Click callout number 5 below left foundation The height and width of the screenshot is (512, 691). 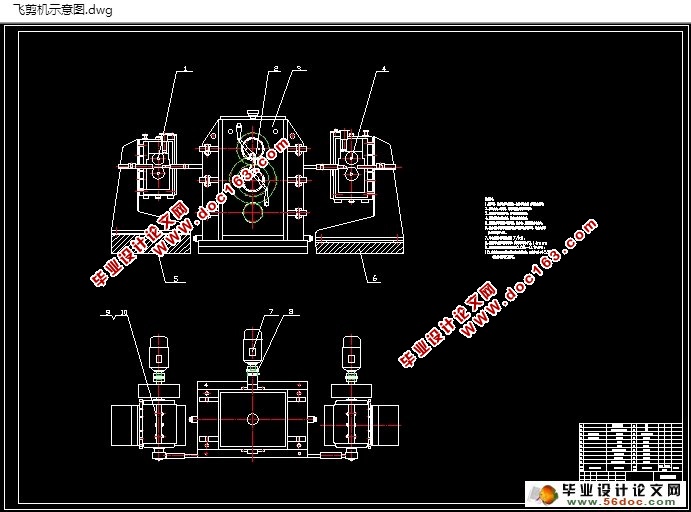(x=176, y=278)
